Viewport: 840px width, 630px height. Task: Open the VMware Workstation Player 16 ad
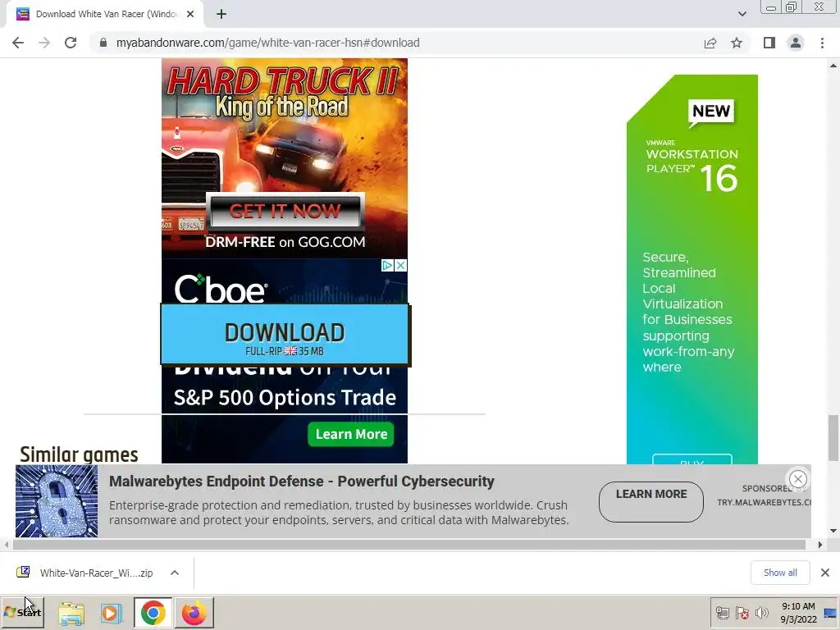[x=692, y=269]
